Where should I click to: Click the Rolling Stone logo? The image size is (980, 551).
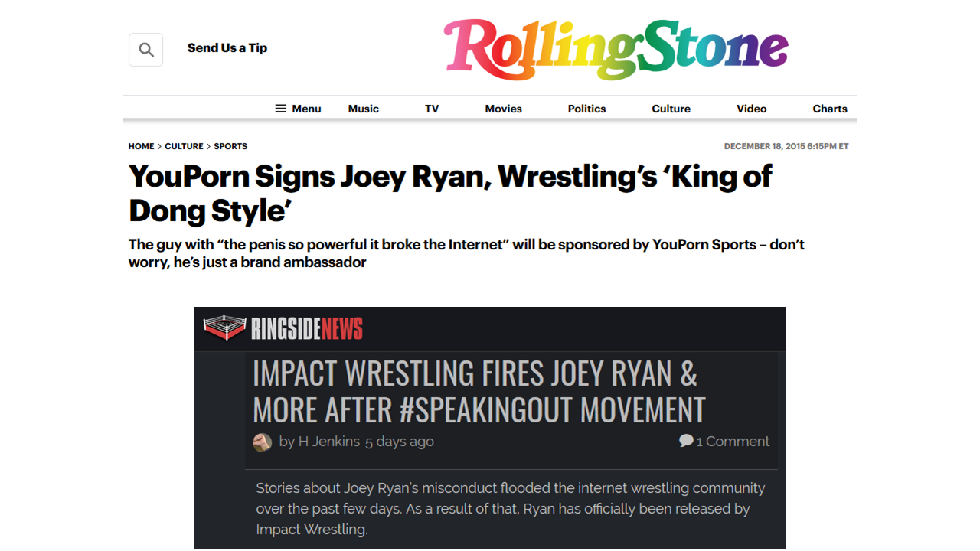pos(616,49)
